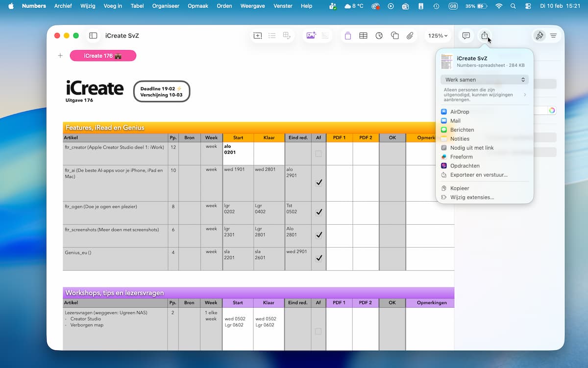The image size is (588, 368).
Task: Click the color wheel swatch in sidebar
Action: click(552, 110)
